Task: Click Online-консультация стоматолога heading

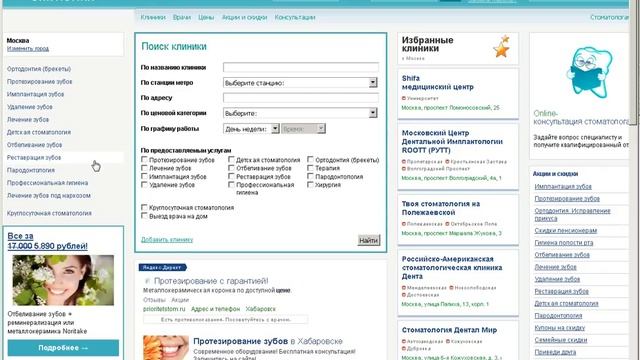Action: 581,118
